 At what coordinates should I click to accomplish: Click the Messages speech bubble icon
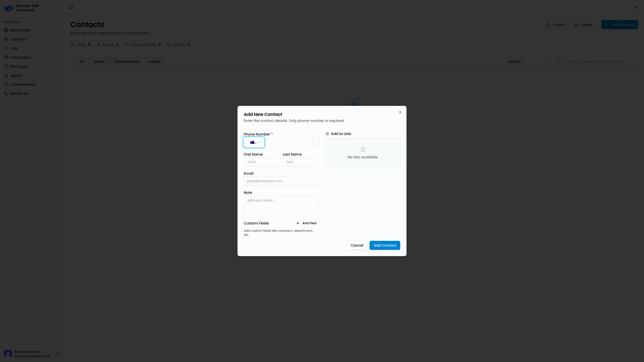[x=6, y=66]
